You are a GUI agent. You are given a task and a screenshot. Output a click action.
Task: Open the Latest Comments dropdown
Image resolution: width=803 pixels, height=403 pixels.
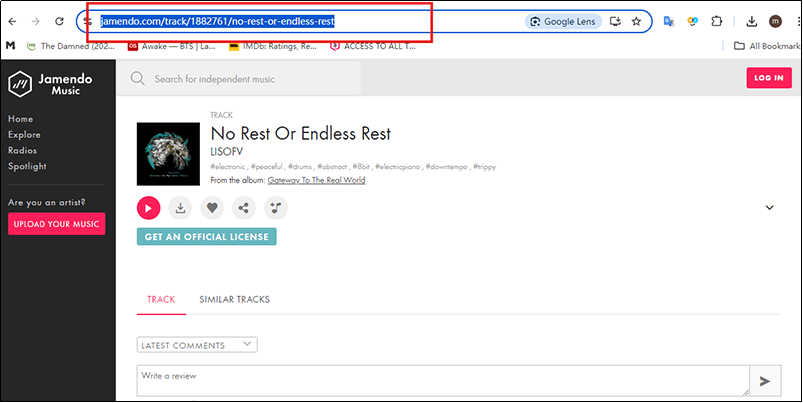click(x=197, y=345)
